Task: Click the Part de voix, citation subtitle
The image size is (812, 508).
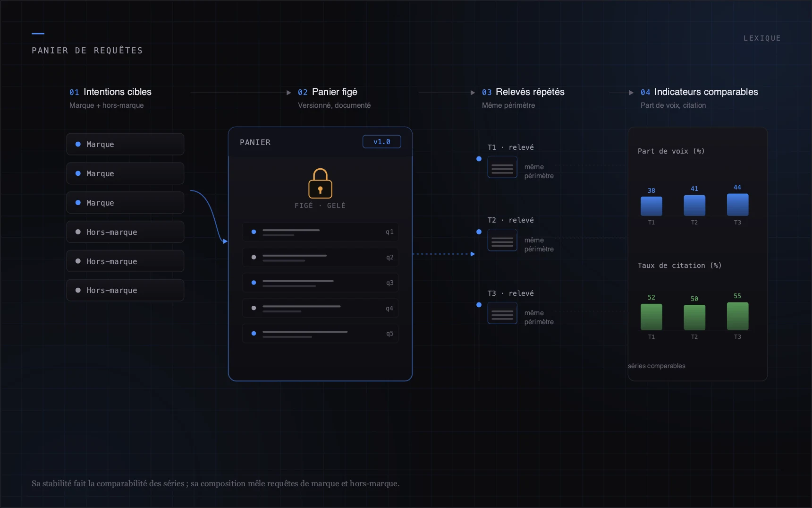Action: click(x=673, y=105)
